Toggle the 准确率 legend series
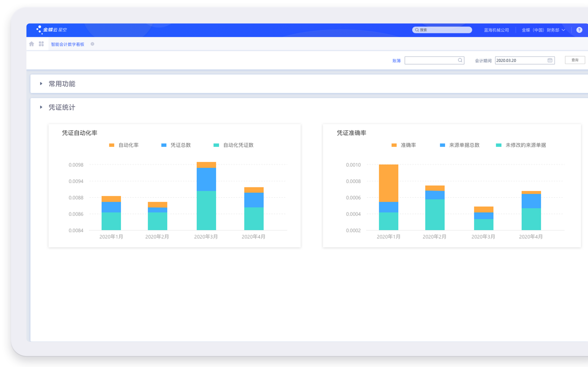The width and height of the screenshot is (588, 367). click(404, 145)
